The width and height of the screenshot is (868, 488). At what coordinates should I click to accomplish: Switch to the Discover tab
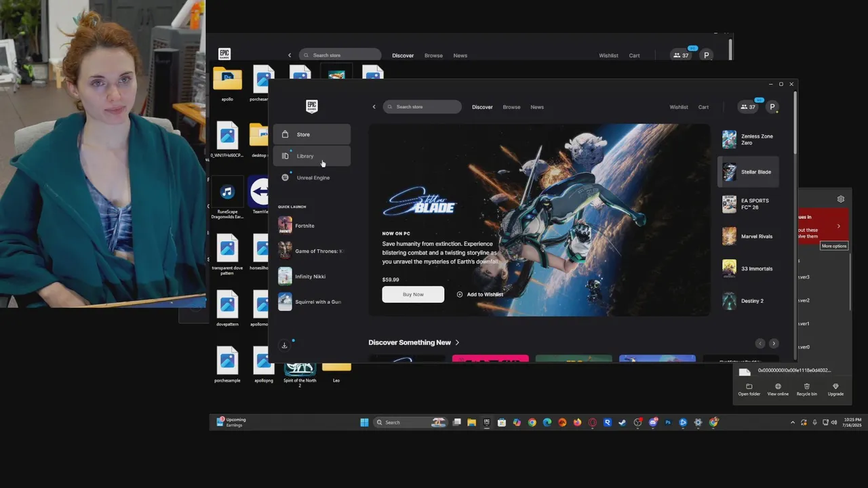(x=482, y=107)
